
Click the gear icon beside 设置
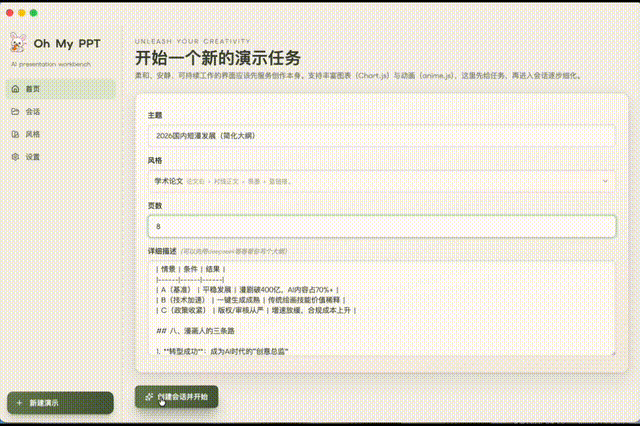tap(16, 157)
